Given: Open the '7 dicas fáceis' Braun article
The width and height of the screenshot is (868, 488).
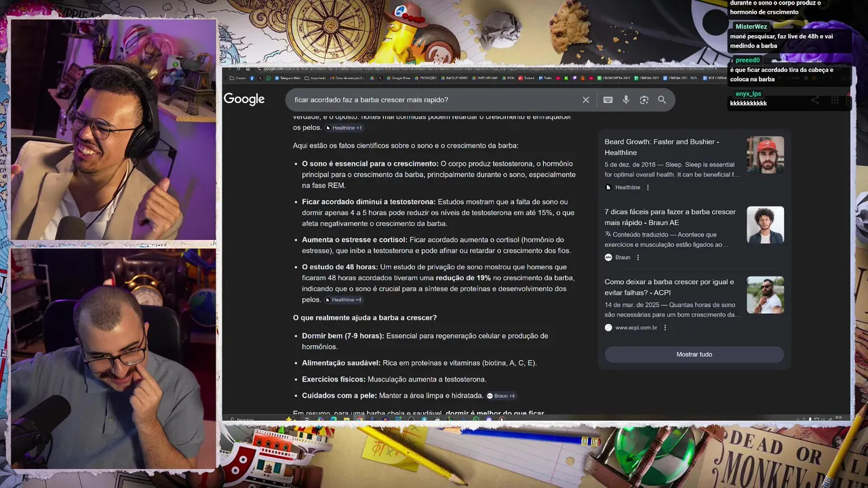Looking at the screenshot, I should pos(670,217).
